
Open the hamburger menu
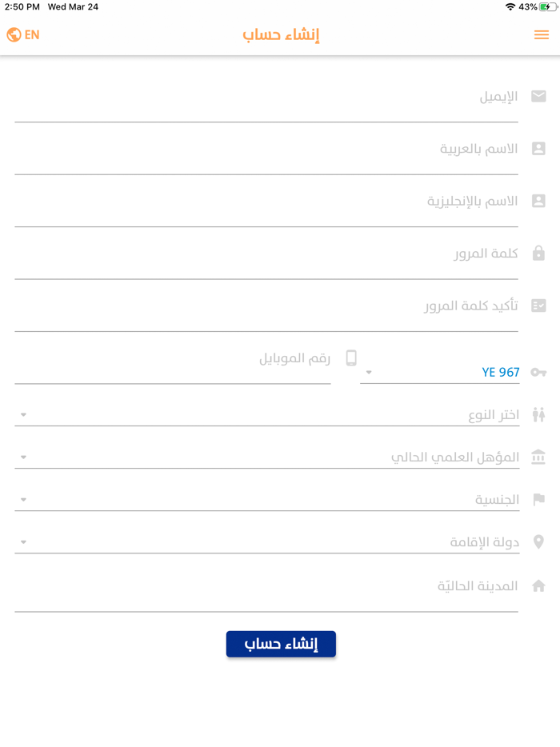coord(542,34)
